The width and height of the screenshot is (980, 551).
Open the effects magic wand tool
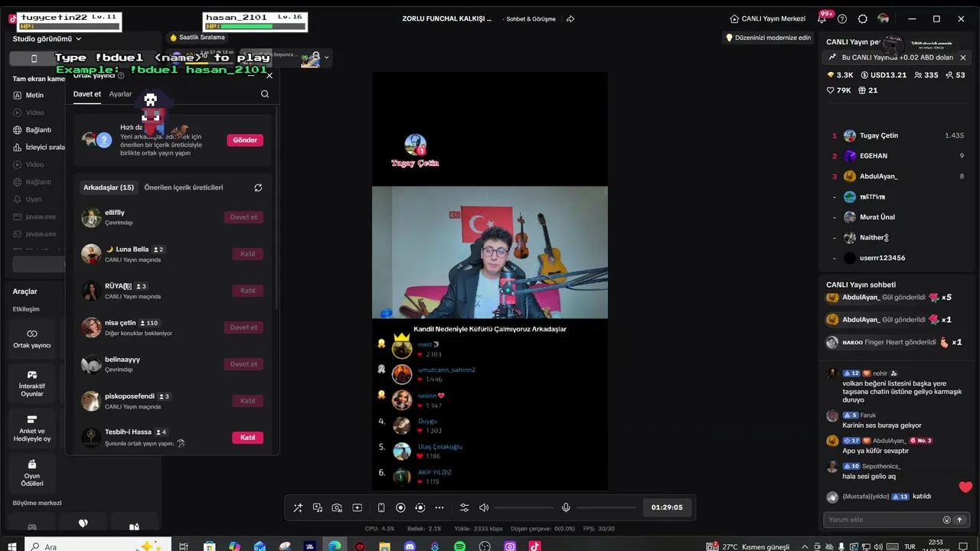click(x=298, y=507)
